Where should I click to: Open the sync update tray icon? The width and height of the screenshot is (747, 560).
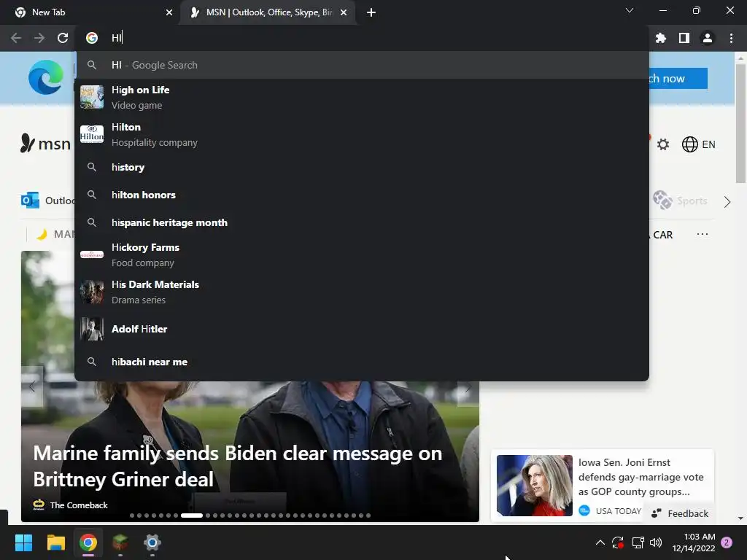[x=618, y=542]
